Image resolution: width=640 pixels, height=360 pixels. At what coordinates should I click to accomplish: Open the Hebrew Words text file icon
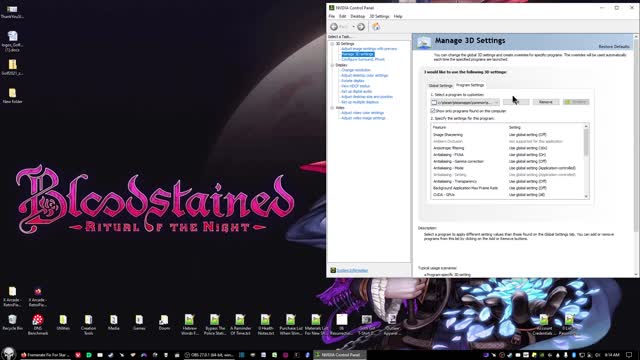[189, 324]
